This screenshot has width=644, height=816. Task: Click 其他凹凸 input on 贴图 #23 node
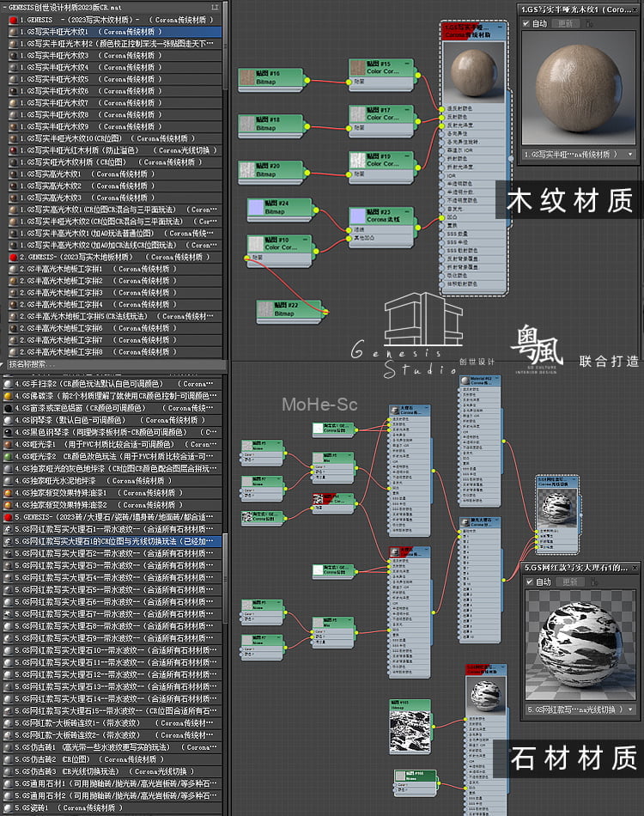[349, 238]
